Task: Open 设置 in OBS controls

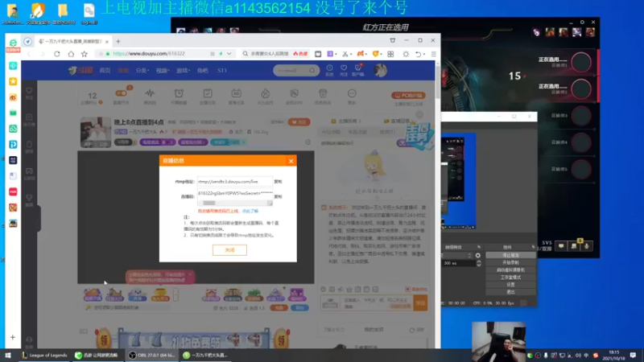Action: coord(510,285)
